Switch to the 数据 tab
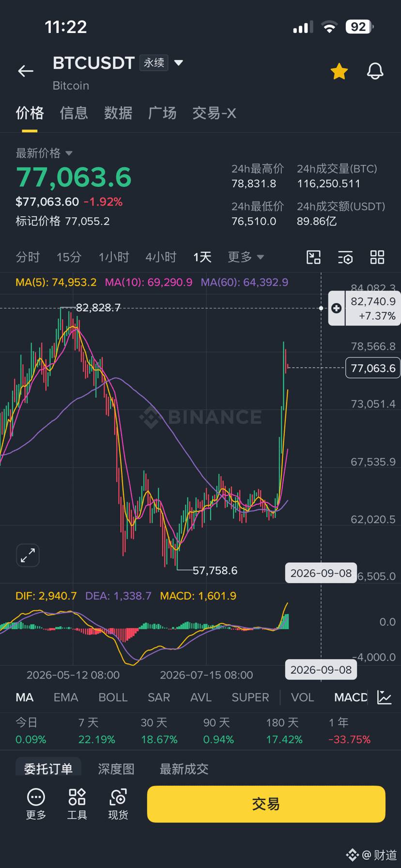Image resolution: width=401 pixels, height=868 pixels. [x=118, y=113]
